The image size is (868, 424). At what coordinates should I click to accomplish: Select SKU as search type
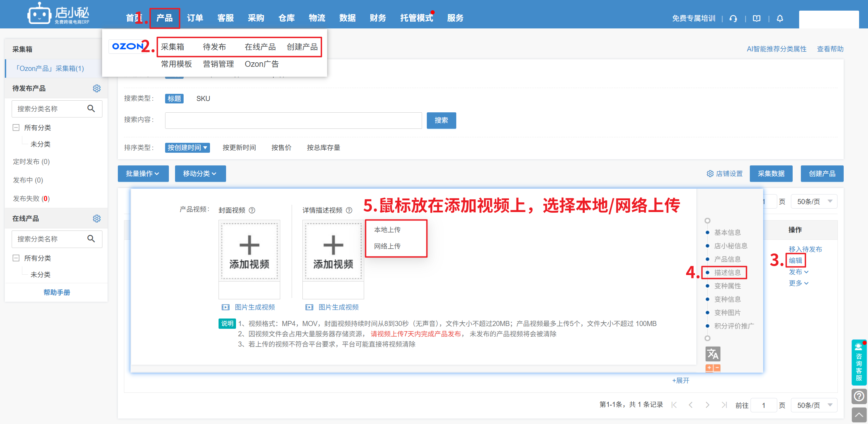(203, 99)
